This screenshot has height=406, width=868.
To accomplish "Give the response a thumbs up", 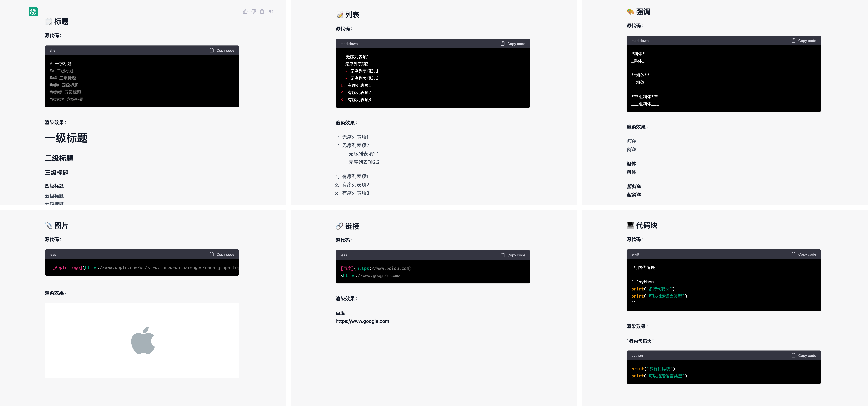I will pos(245,11).
